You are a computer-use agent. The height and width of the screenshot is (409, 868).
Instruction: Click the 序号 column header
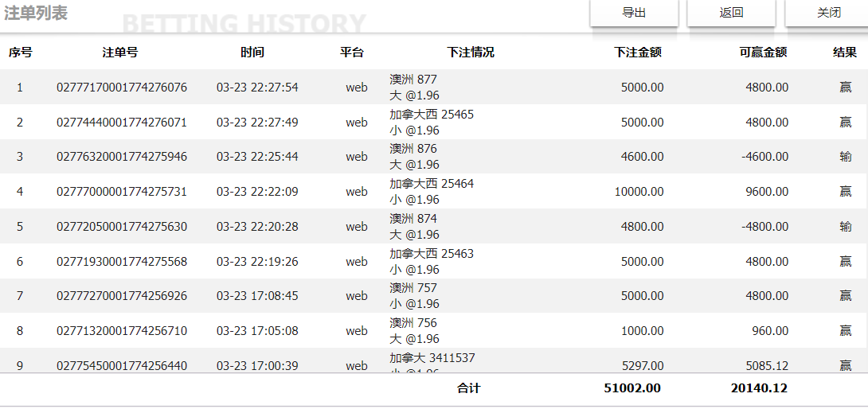click(21, 53)
